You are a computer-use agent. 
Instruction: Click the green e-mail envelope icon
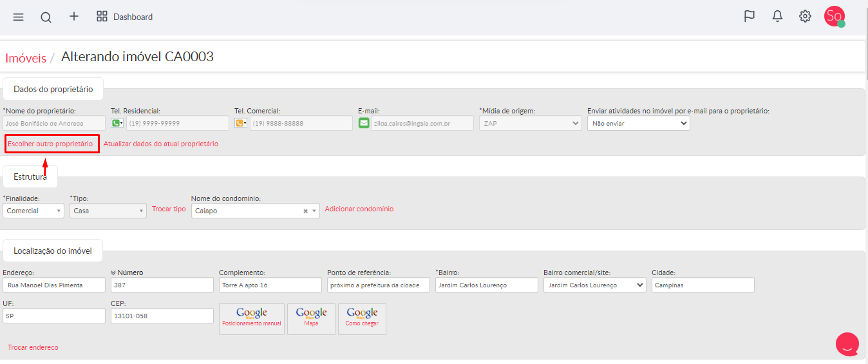(364, 123)
